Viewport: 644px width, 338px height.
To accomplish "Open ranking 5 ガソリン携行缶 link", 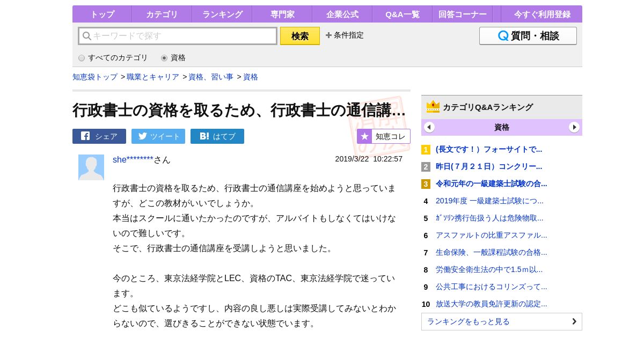I will 489,218.
